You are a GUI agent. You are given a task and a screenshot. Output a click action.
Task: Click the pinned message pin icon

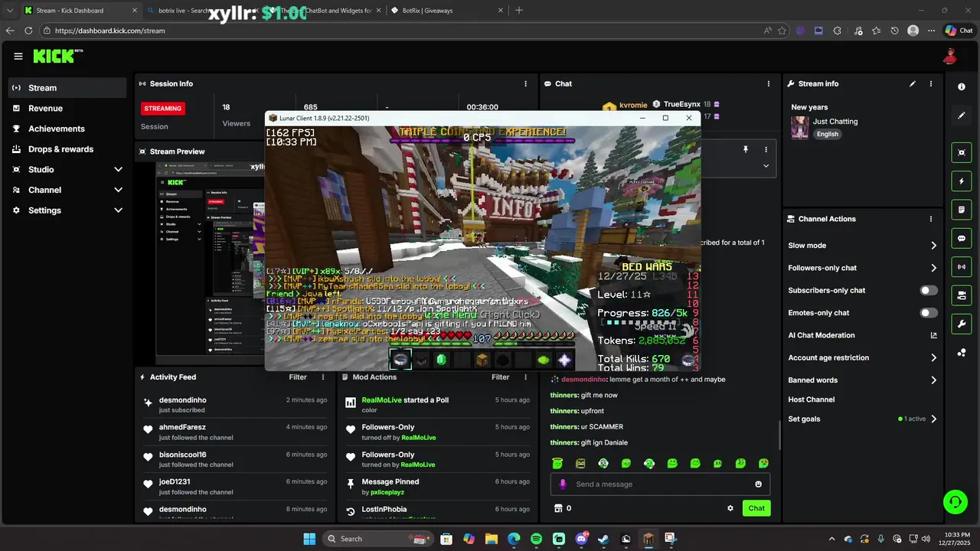[745, 149]
